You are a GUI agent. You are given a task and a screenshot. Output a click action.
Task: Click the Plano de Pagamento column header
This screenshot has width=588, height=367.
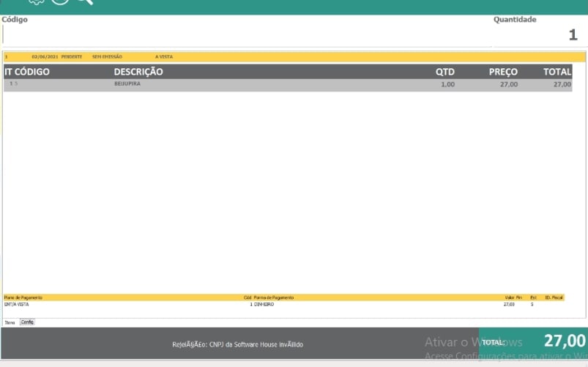23,297
